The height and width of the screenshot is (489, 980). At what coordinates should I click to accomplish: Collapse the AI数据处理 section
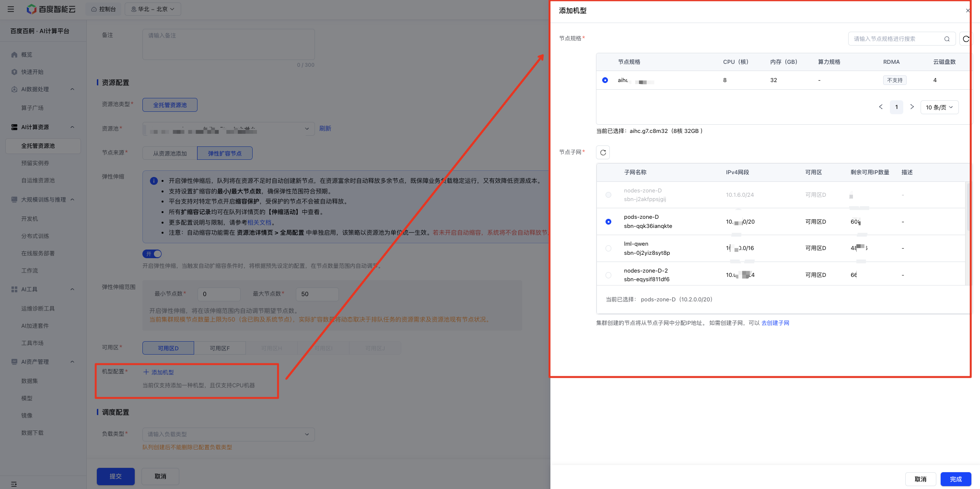pos(72,89)
